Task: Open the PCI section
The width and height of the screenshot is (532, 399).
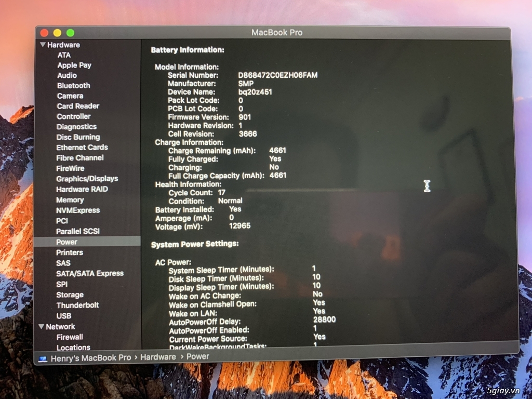Action: [x=62, y=221]
